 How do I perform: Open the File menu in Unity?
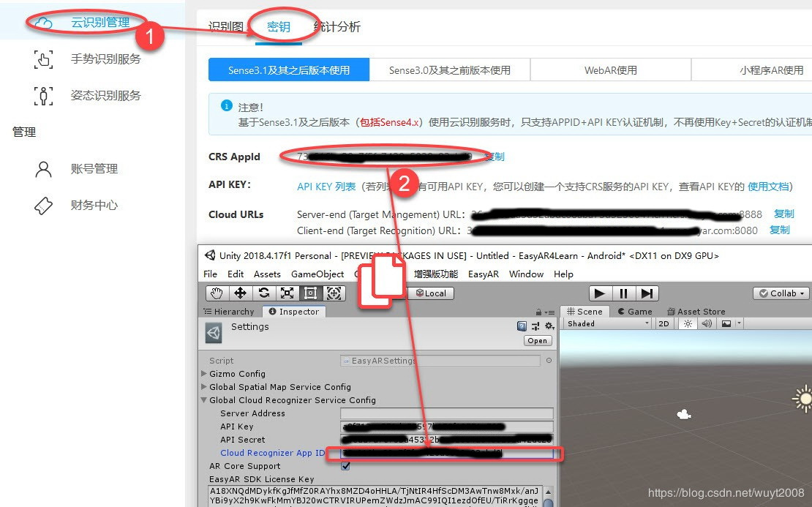tap(210, 274)
